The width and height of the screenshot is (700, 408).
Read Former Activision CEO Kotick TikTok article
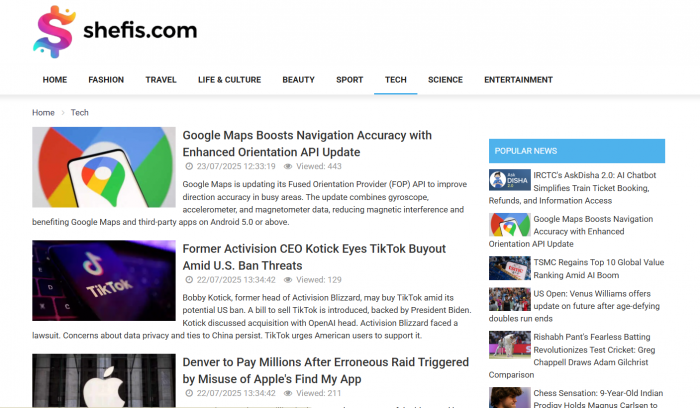coord(314,256)
